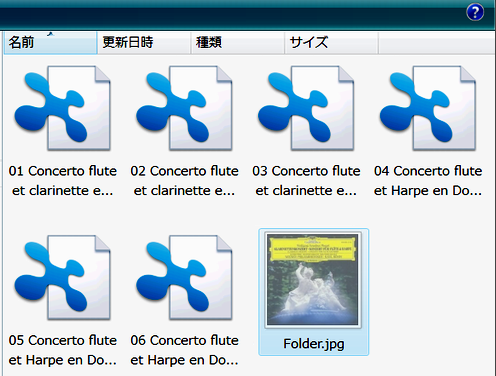Open the blue help question mark icon
496x376 pixels.
click(x=475, y=12)
